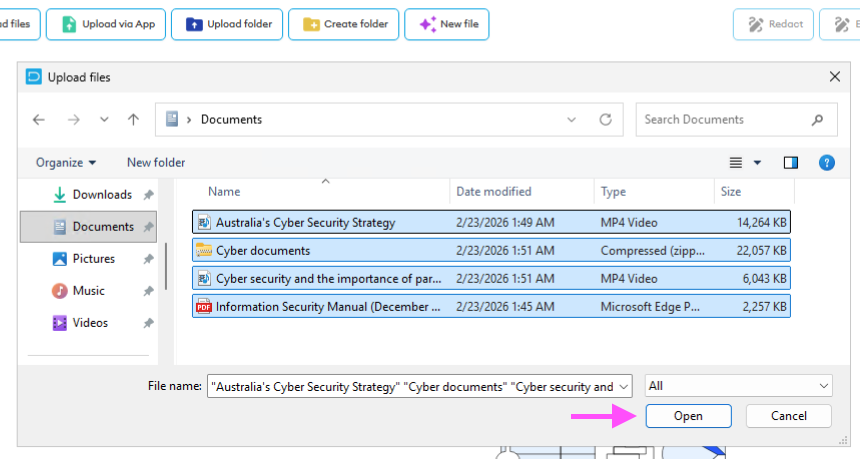The image size is (860, 459).
Task: Click the yellow Create folder icon
Action: [311, 24]
